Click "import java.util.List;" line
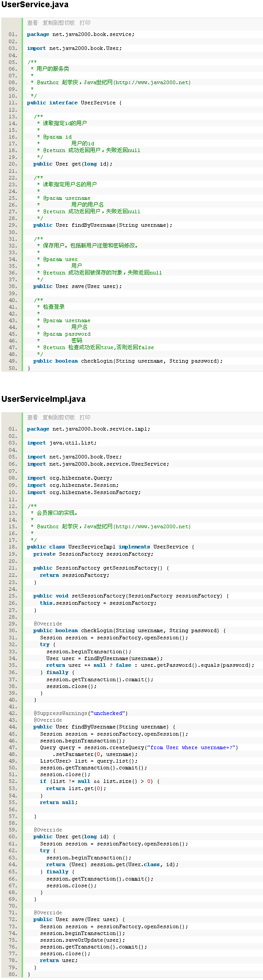This screenshot has width=263, height=980. coord(62,443)
